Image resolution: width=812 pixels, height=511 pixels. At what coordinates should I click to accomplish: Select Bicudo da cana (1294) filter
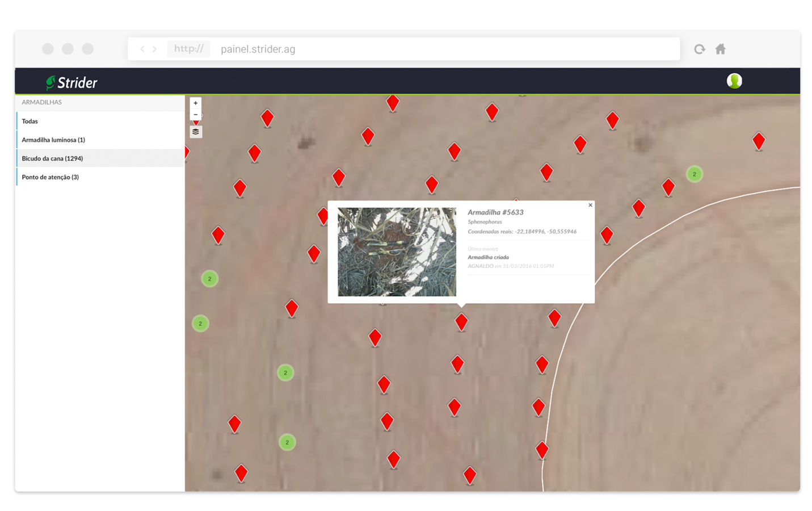point(100,158)
